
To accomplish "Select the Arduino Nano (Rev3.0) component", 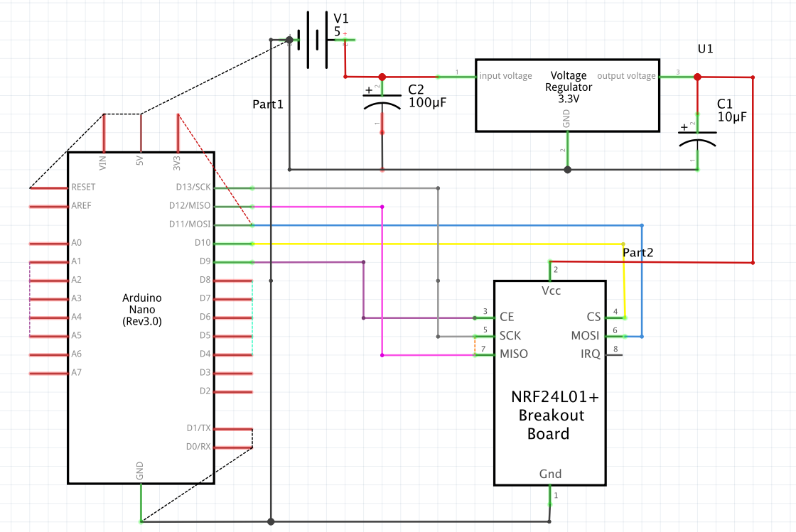I will [x=141, y=309].
